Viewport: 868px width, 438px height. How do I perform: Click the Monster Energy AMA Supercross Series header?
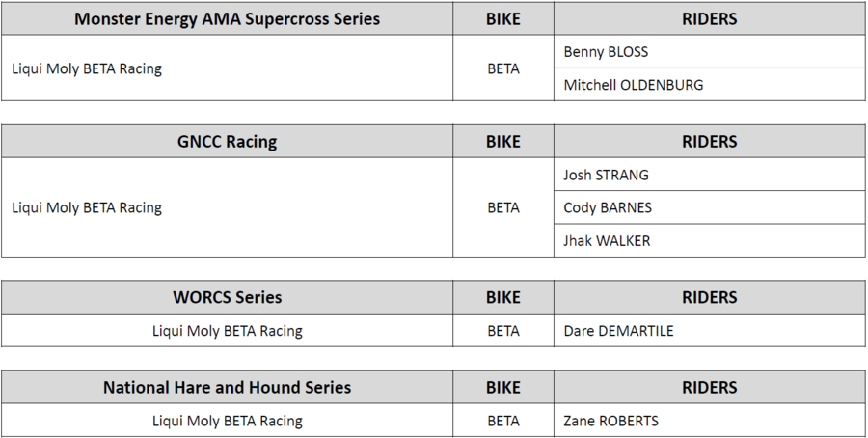(x=227, y=19)
